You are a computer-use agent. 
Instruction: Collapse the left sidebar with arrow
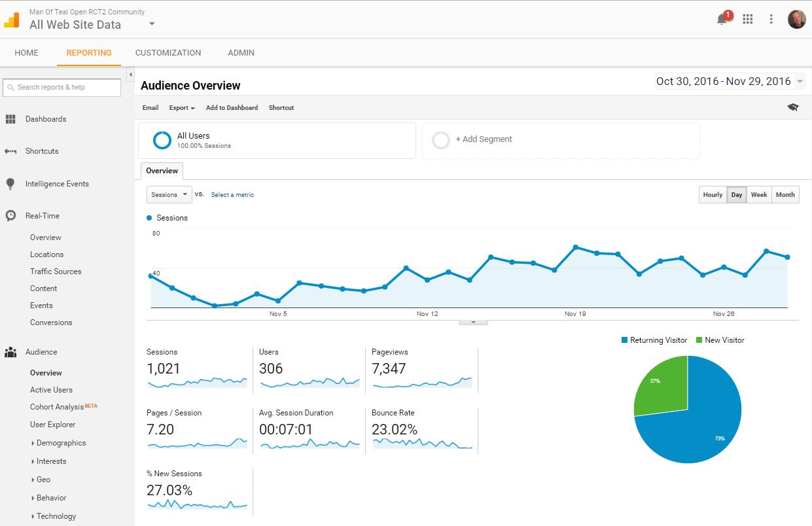[130, 75]
